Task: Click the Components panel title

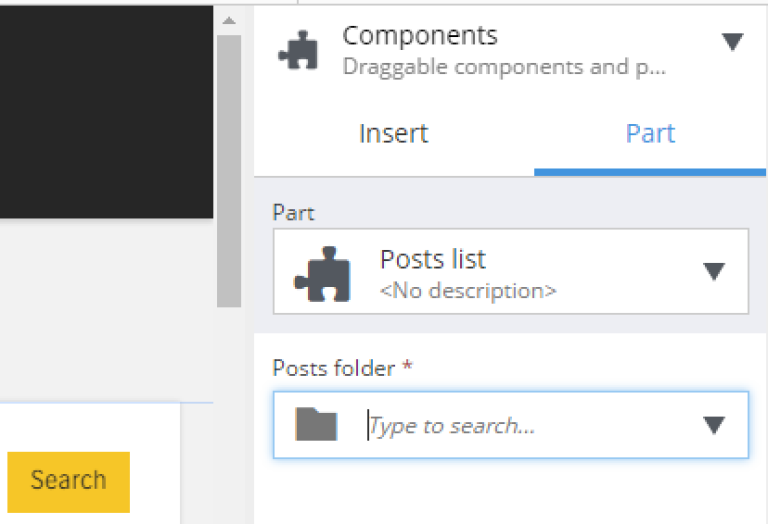Action: [x=420, y=36]
